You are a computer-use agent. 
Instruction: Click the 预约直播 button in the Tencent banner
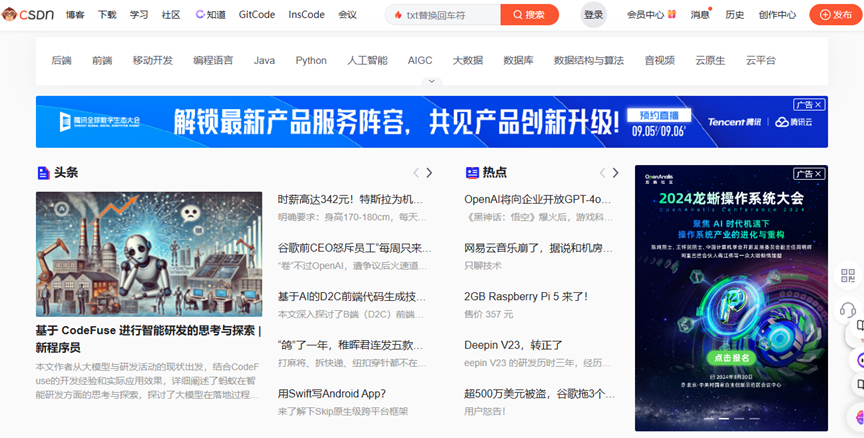click(x=658, y=115)
